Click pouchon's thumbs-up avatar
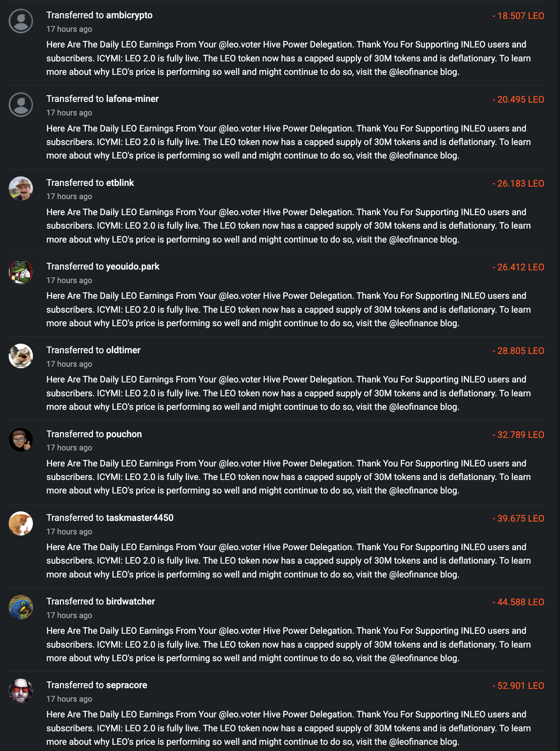560x751 pixels. [x=21, y=440]
